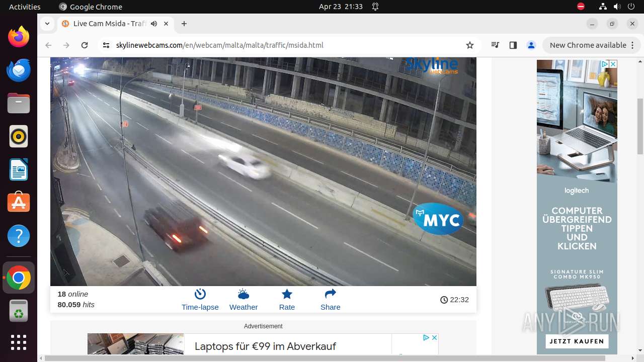Go forward in browser history
The image size is (644, 362).
(66, 45)
